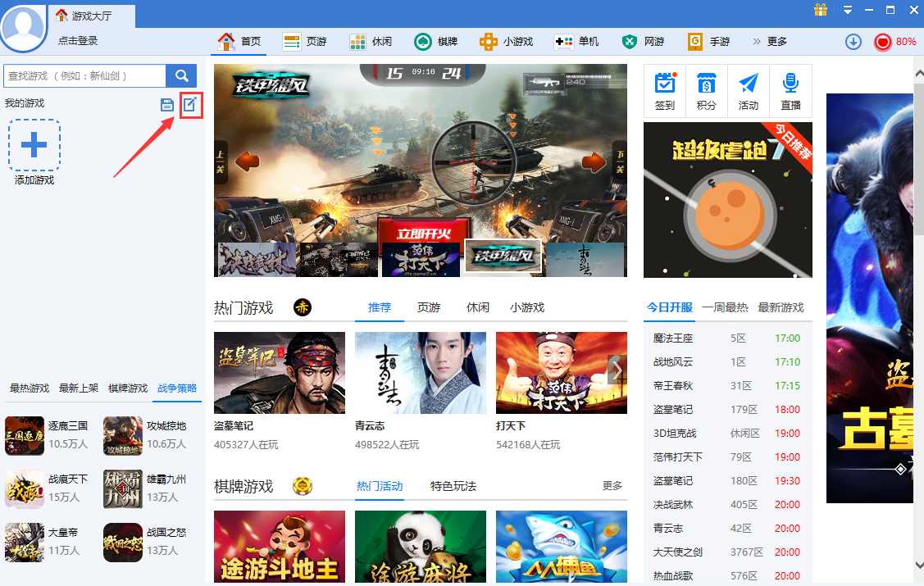Click the download manager arrow icon
The image size is (924, 586).
point(853,41)
